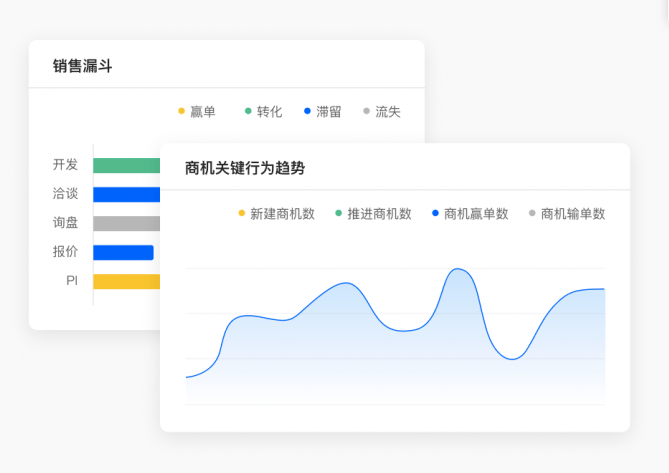Show the 商机赢单数 series via legend
This screenshot has width=669, height=473.
pyautogui.click(x=470, y=214)
